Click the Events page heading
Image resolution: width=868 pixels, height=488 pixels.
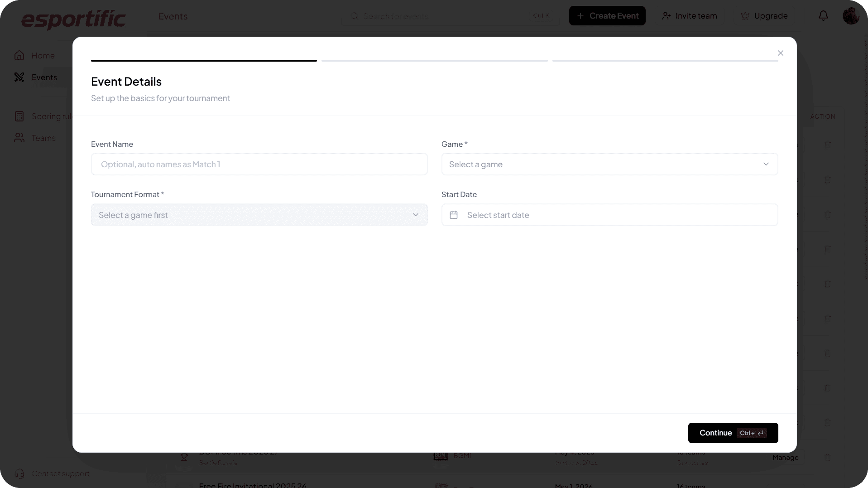click(173, 16)
